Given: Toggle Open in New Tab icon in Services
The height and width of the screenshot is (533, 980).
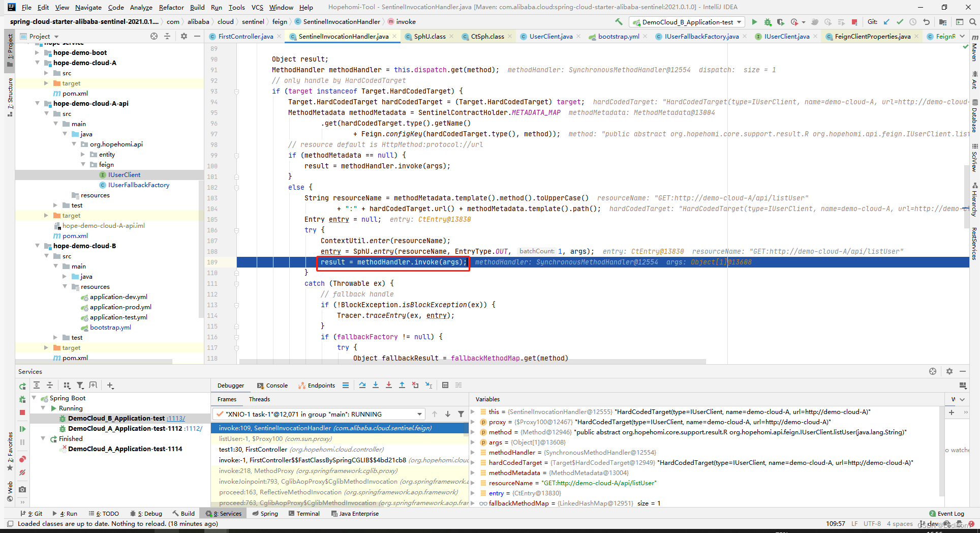Looking at the screenshot, I should click(x=93, y=386).
